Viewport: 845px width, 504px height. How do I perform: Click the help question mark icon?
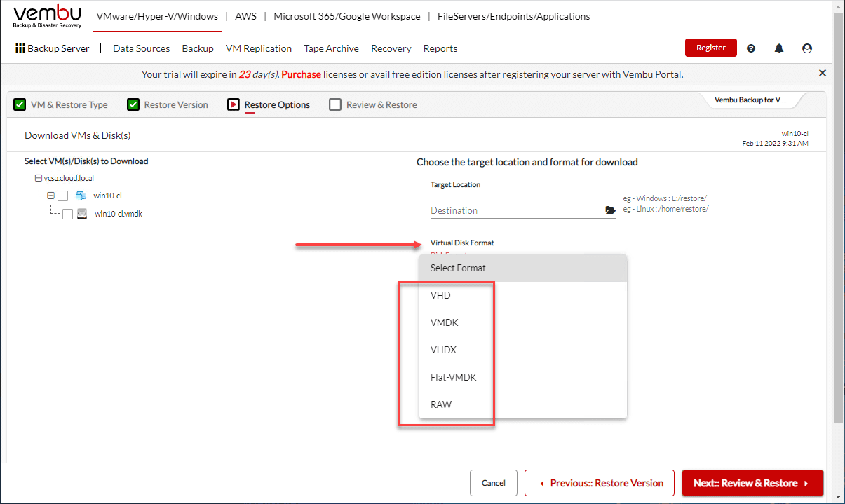coord(750,48)
